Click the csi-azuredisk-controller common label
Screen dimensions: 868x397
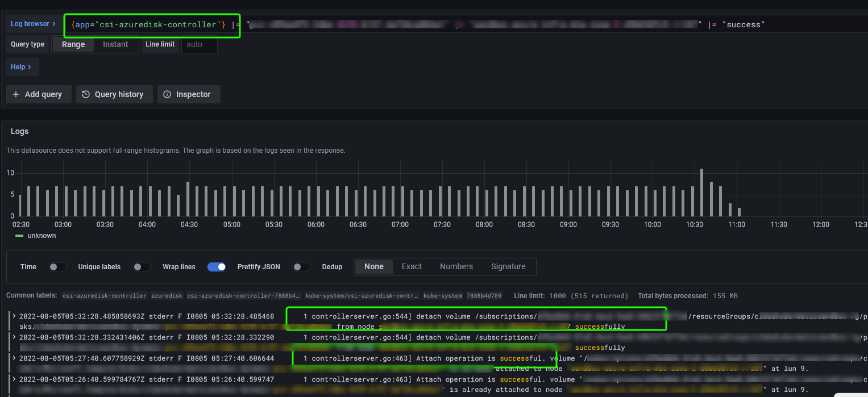pos(105,296)
